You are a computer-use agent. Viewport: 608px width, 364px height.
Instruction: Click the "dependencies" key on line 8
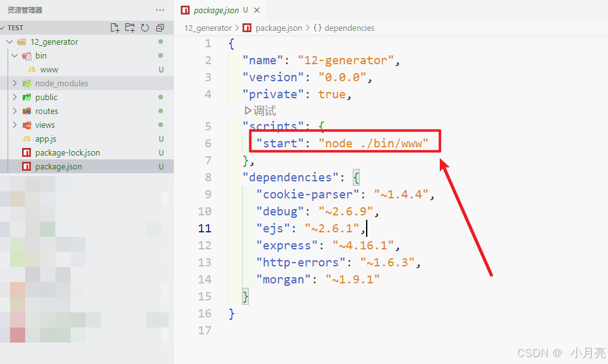click(x=291, y=177)
